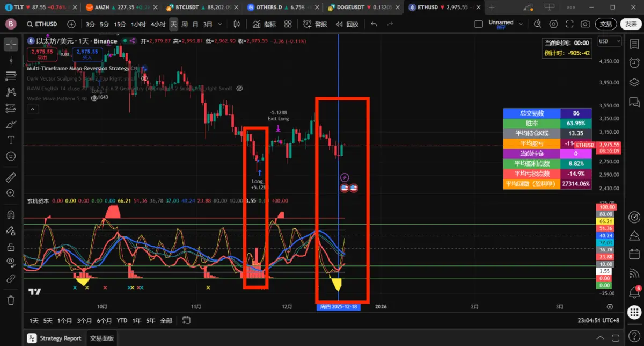The height and width of the screenshot is (346, 644).
Task: Expand the timeframe interval dropdown arrow
Action: (x=219, y=24)
